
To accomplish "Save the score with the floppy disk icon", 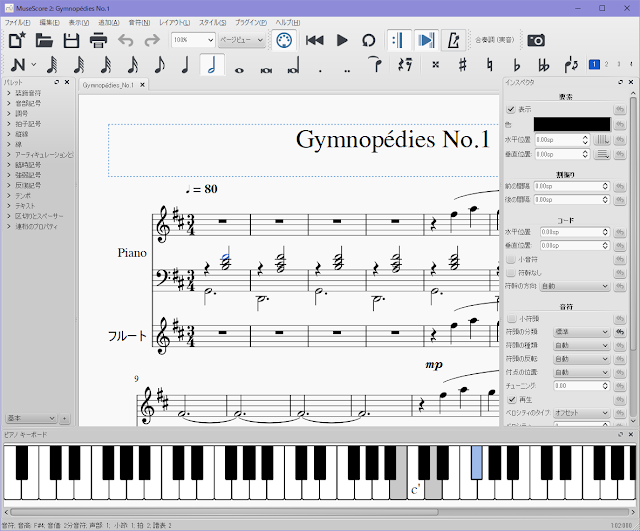I will (71, 40).
